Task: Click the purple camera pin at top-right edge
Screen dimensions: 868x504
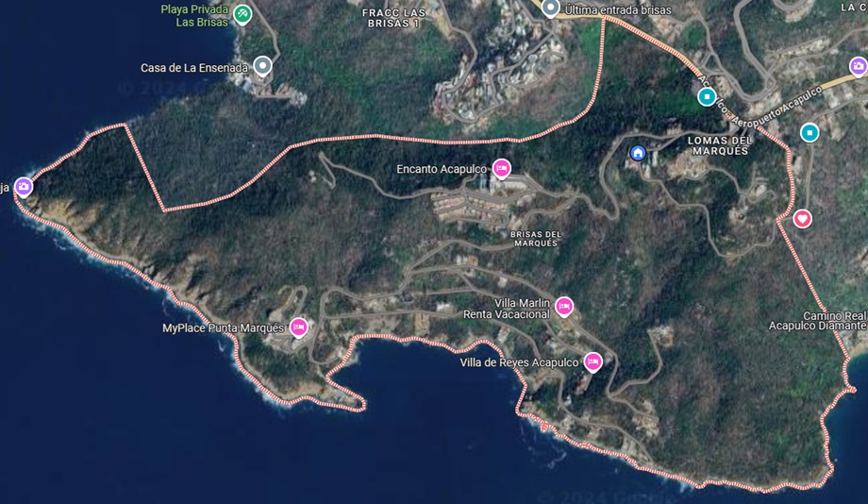Action: pos(859,66)
